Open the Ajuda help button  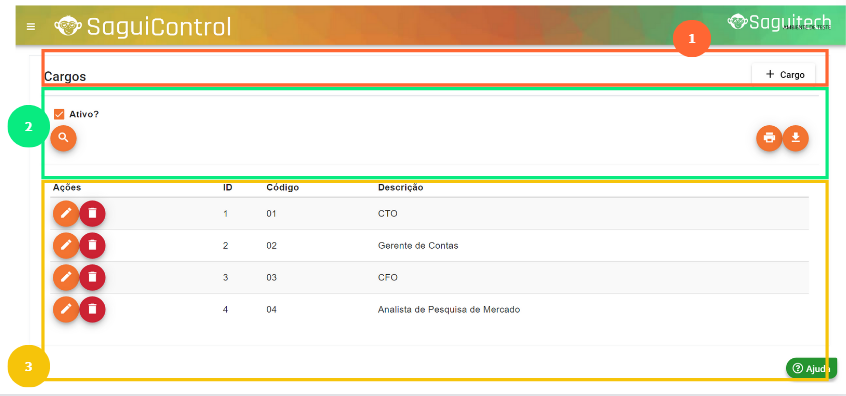(x=811, y=368)
